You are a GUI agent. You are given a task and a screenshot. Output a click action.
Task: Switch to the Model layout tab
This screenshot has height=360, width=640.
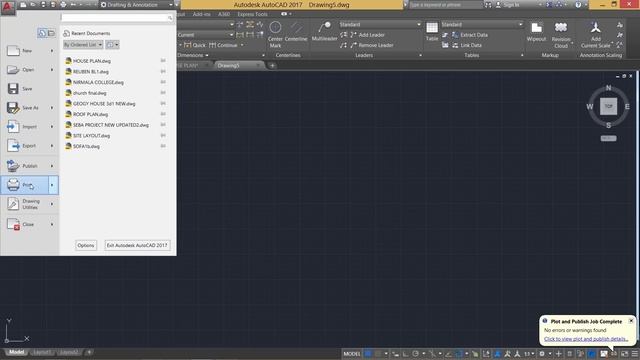(x=16, y=352)
